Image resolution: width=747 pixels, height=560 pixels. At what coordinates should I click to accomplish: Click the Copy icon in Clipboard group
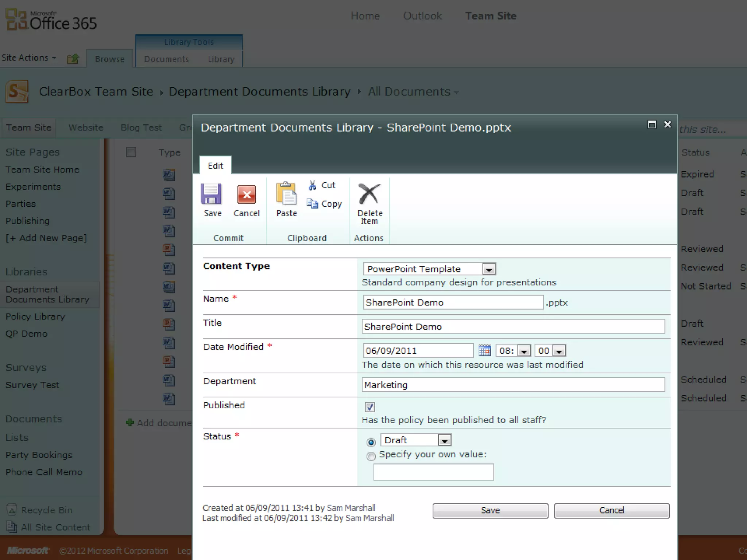313,203
